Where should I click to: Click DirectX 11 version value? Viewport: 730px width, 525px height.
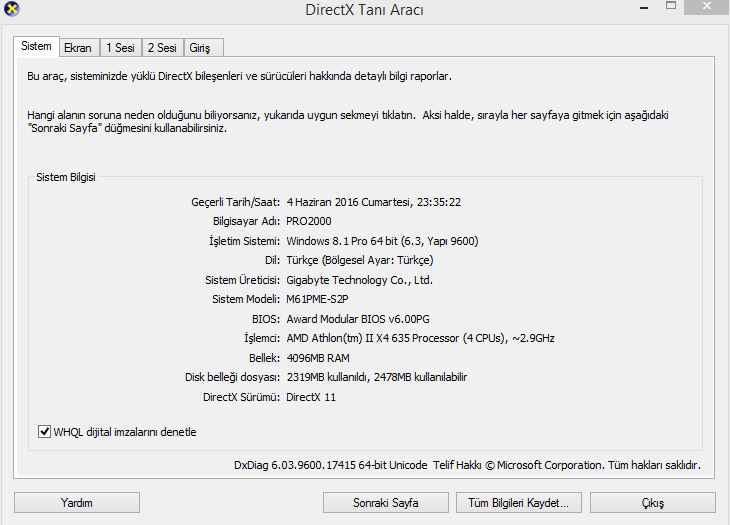click(311, 397)
